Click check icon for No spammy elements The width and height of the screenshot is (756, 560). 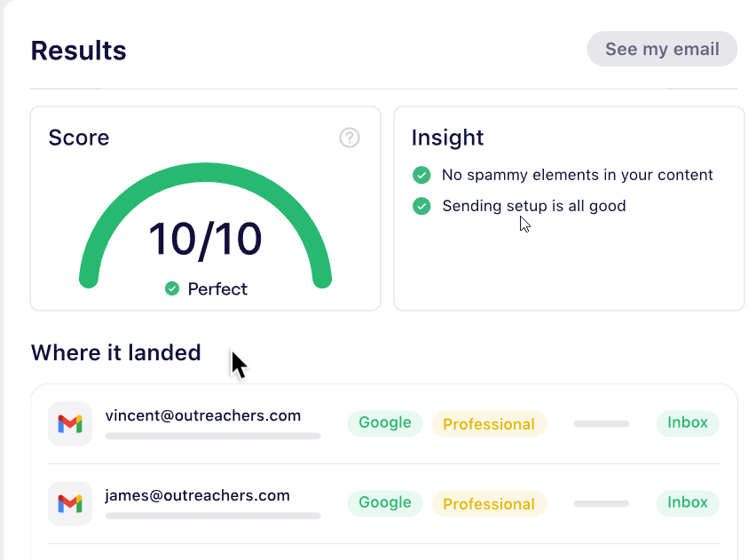421,175
